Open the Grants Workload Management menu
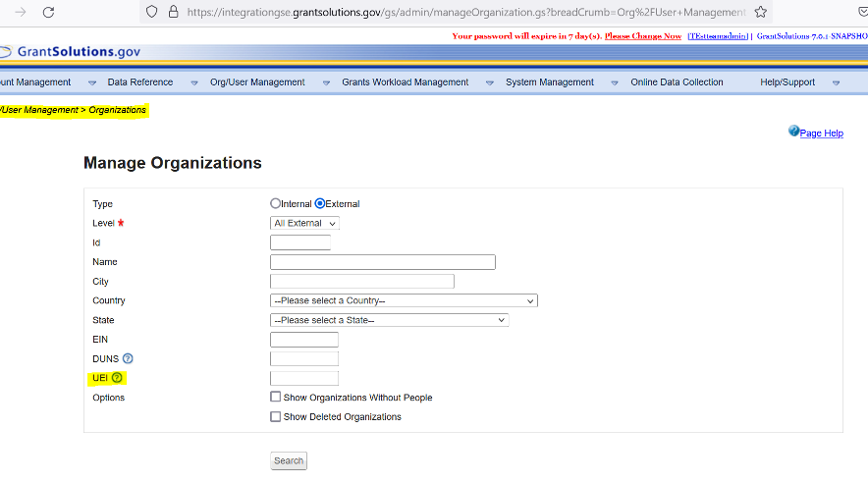 [x=405, y=82]
